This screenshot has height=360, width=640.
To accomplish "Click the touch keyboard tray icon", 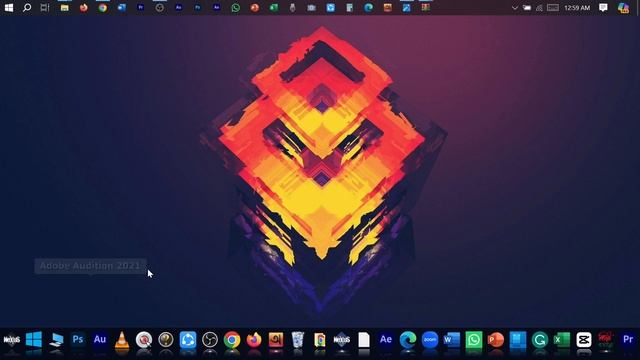I will 553,8.
